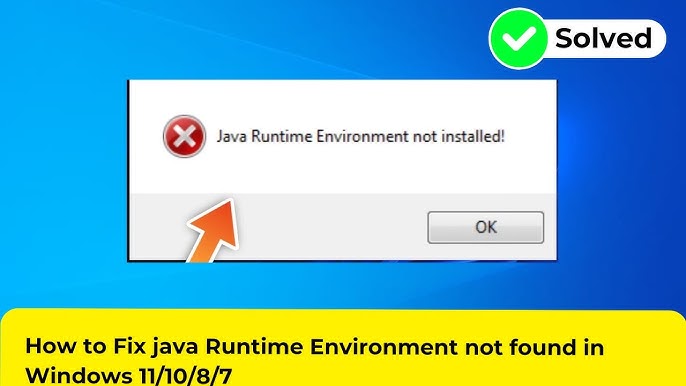The image size is (686, 386).
Task: Click the word Java in the error message
Action: pos(232,137)
